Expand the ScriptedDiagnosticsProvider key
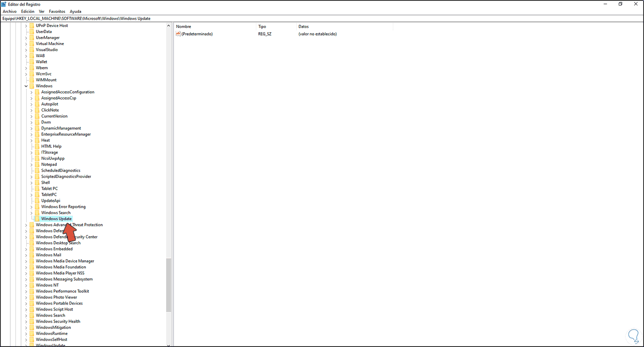Image resolution: width=644 pixels, height=347 pixels. 32,177
